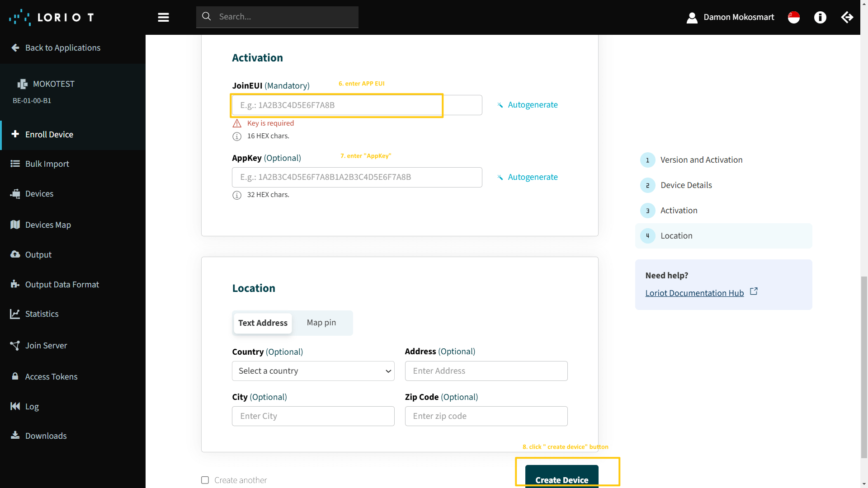Tick the Create another checkbox

tap(205, 480)
